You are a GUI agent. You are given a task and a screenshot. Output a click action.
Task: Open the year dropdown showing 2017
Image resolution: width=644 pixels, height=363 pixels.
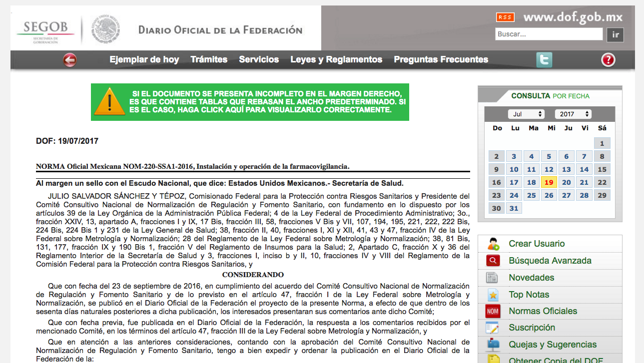click(x=572, y=114)
